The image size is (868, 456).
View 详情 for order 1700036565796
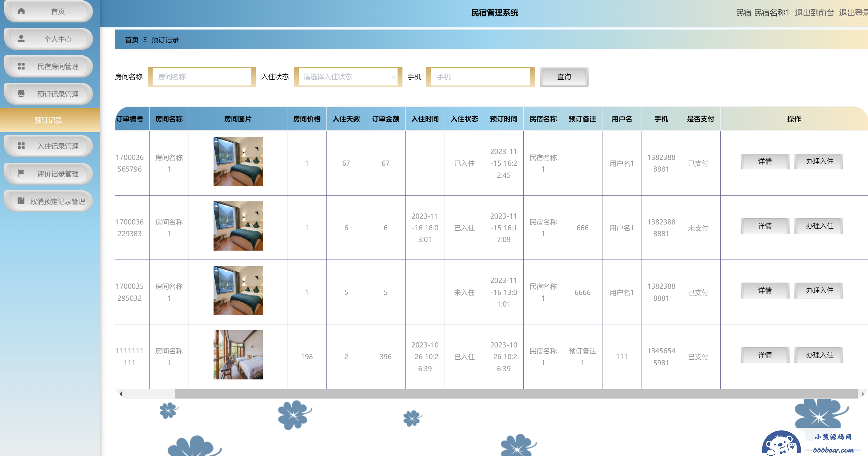pyautogui.click(x=765, y=161)
